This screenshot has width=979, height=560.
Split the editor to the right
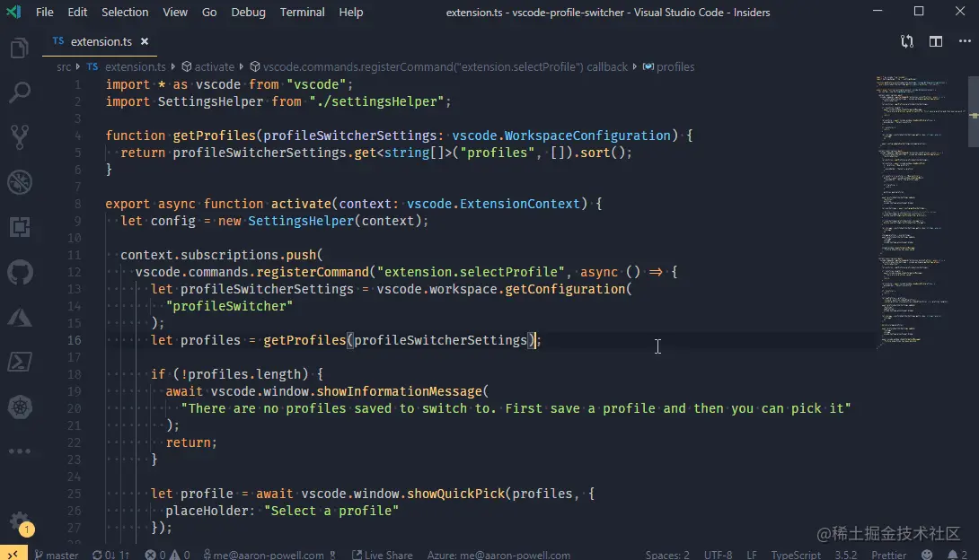(x=935, y=41)
